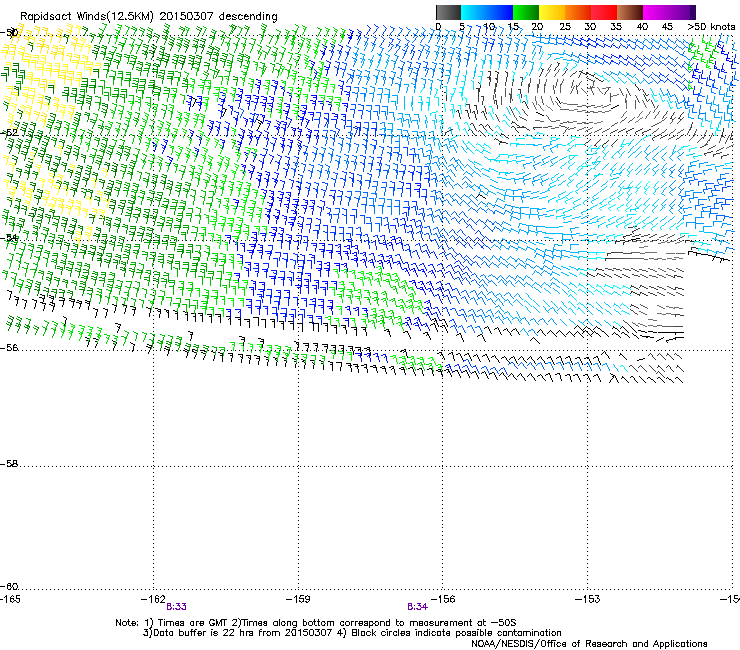Click the '-56' latitude axis label
This screenshot has width=740, height=650.
pos(9,348)
